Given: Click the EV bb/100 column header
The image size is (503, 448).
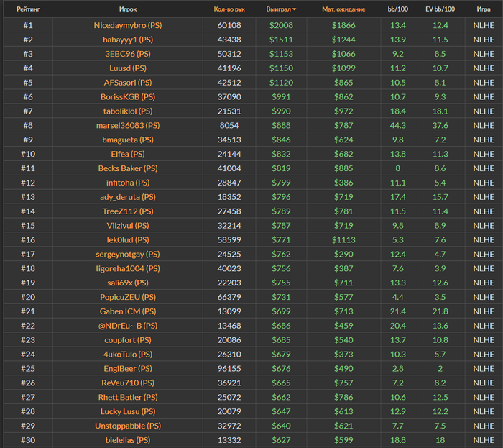Looking at the screenshot, I should coord(440,9).
